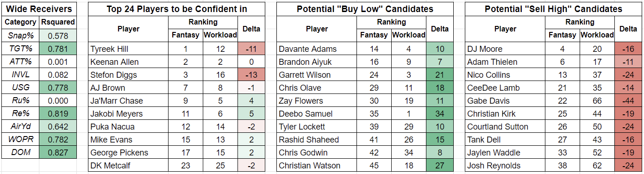
Task: Select the Tyreek Hill player cell
Action: (x=128, y=49)
